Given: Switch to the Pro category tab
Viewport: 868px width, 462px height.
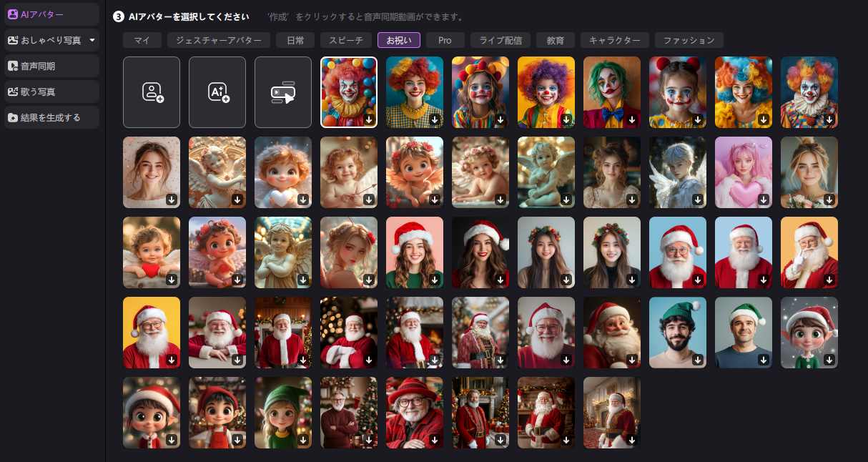Looking at the screenshot, I should 445,40.
